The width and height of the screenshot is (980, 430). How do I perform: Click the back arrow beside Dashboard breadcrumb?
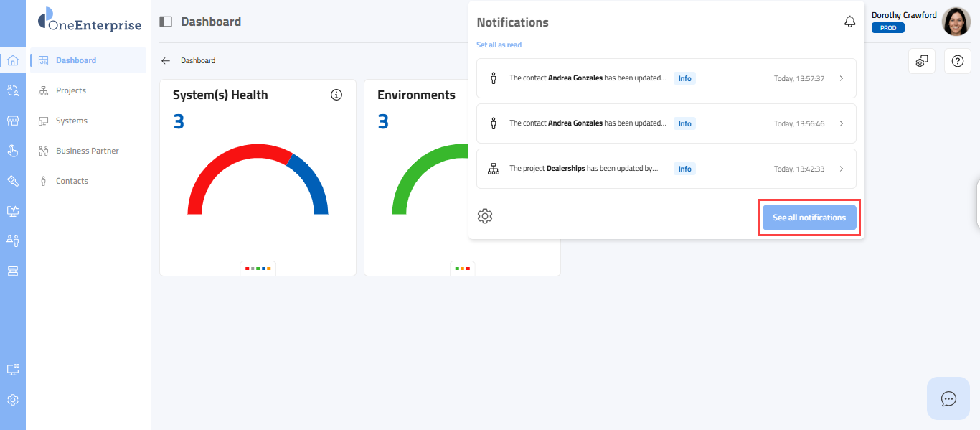pos(166,61)
